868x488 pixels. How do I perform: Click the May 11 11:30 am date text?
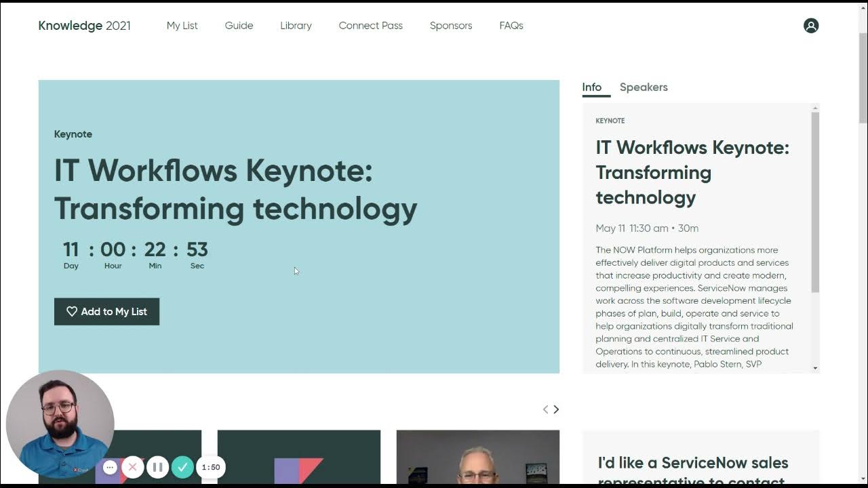pos(647,228)
